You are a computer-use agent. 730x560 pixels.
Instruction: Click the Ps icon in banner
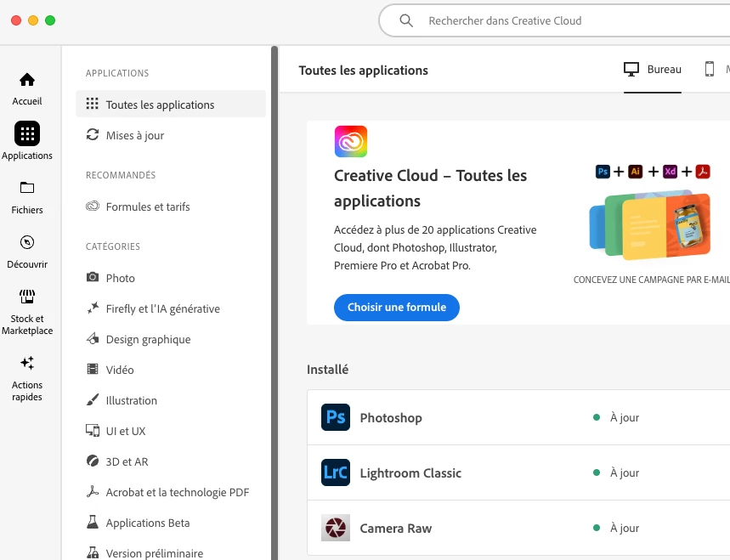click(603, 172)
